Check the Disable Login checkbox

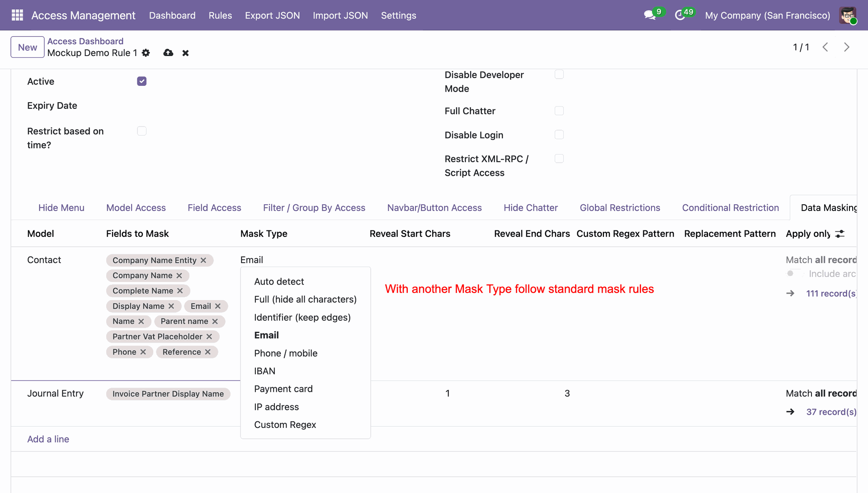point(559,135)
